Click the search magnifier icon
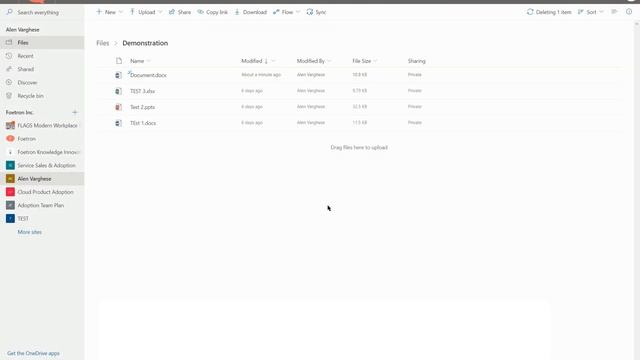The width and height of the screenshot is (640, 360). click(9, 12)
